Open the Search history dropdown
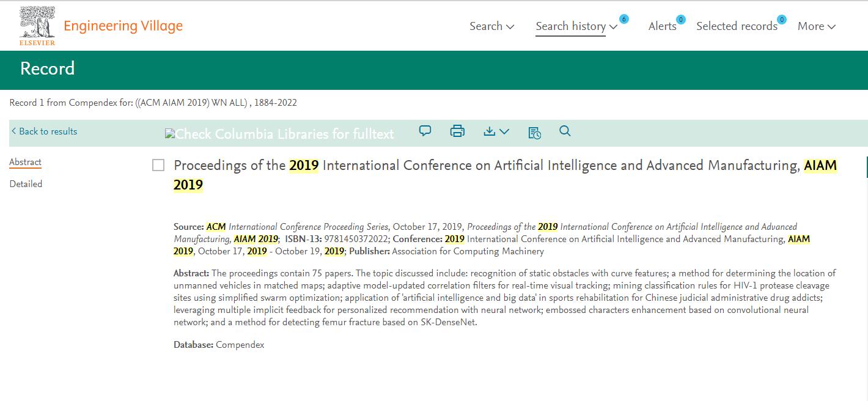Viewport: 868px width, 401px height. 576,26
